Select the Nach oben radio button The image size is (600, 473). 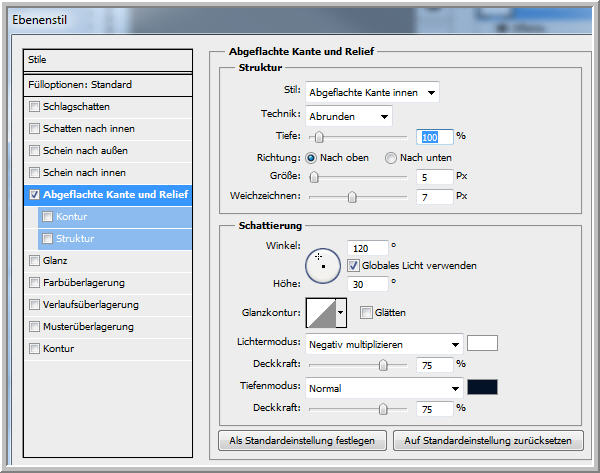[311, 158]
